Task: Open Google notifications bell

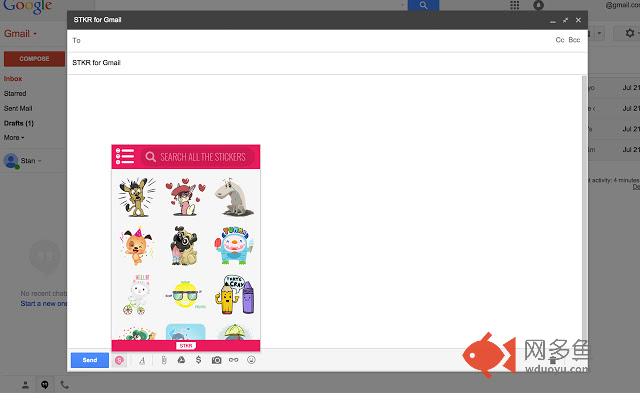Action: point(538,5)
